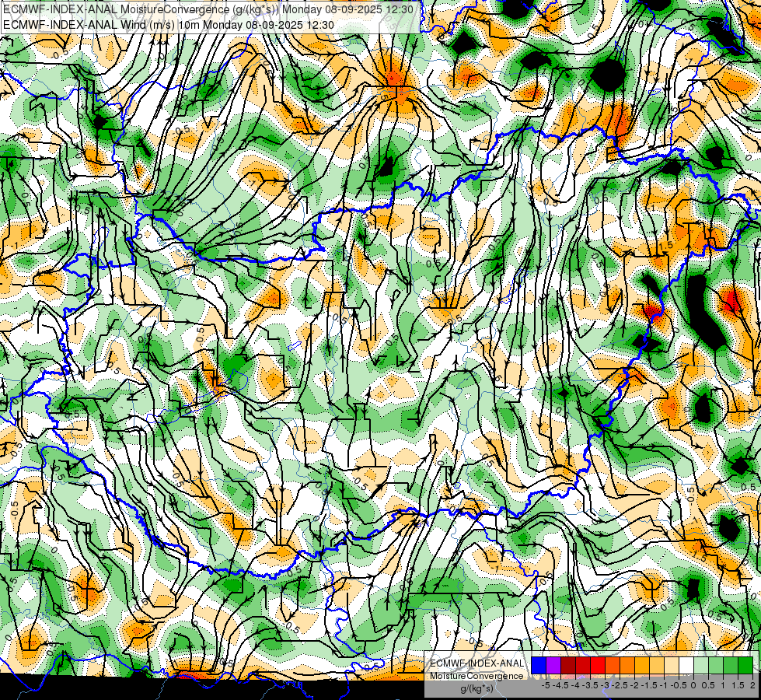This screenshot has width=761, height=700.
Task: Click the 0.5 tick label in the legend
Action: point(708,685)
